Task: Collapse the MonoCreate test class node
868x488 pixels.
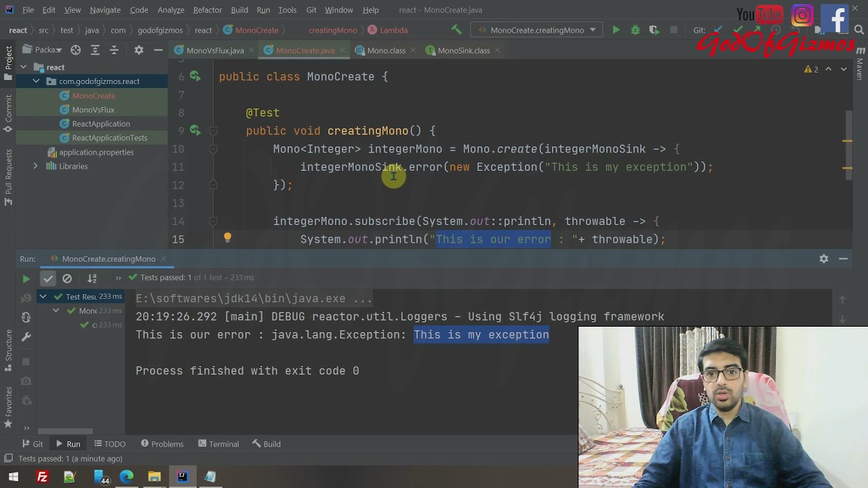Action: point(56,310)
